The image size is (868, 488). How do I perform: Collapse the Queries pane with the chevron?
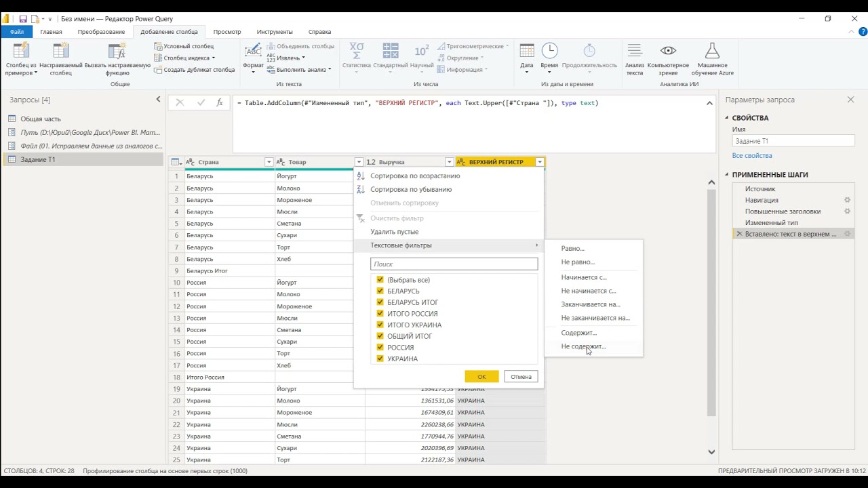click(158, 100)
